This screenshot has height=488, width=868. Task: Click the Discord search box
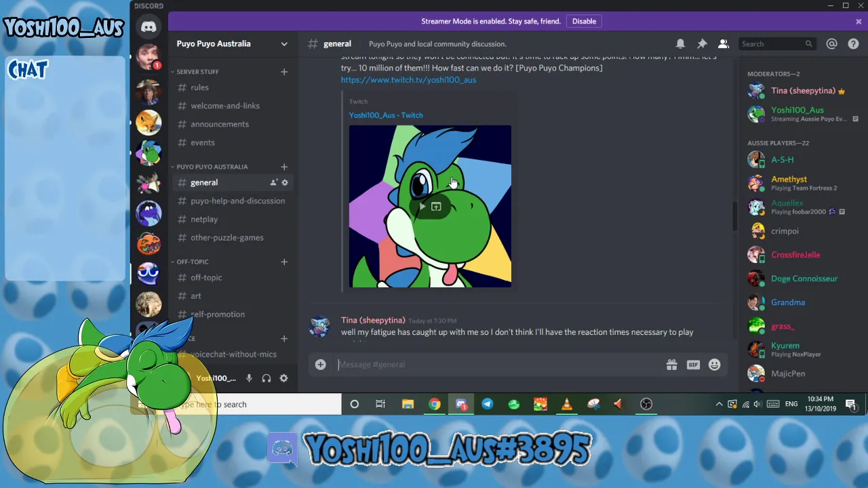point(776,44)
